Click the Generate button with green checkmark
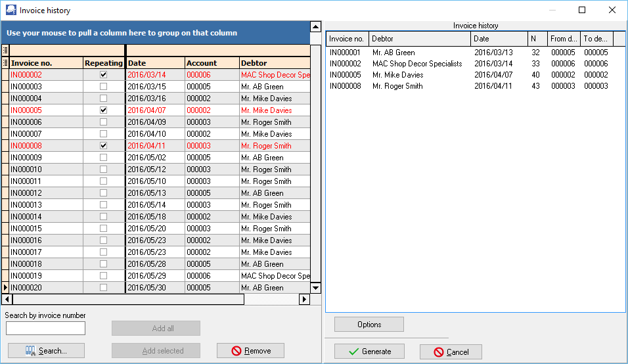Viewport: 628px width, 364px height. pos(369,352)
